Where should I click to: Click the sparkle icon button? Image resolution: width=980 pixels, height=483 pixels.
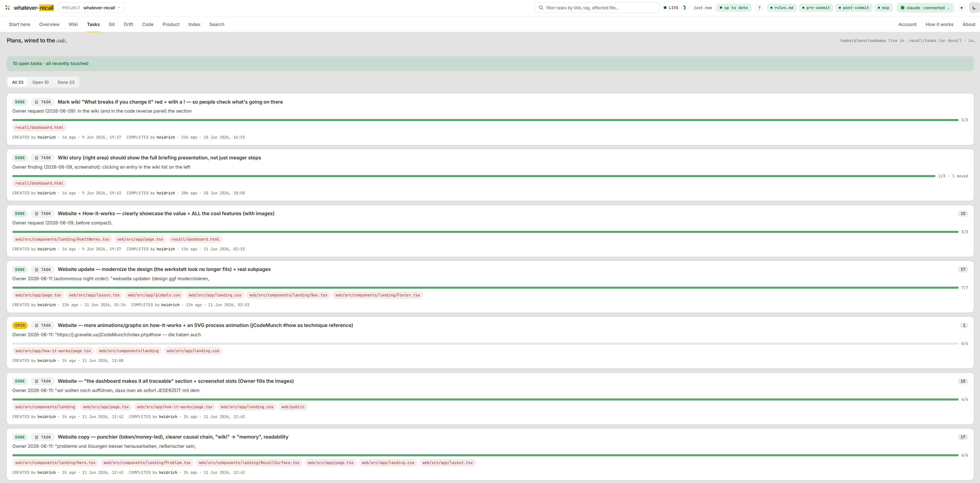tap(961, 8)
